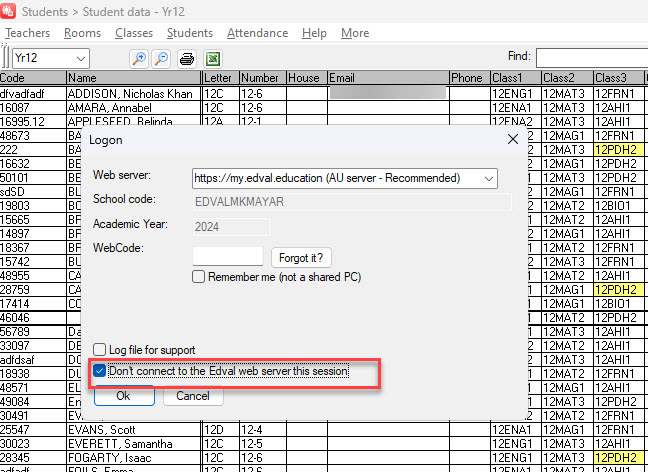Click the Excel export icon
The width and height of the screenshot is (648, 472).
(x=213, y=59)
